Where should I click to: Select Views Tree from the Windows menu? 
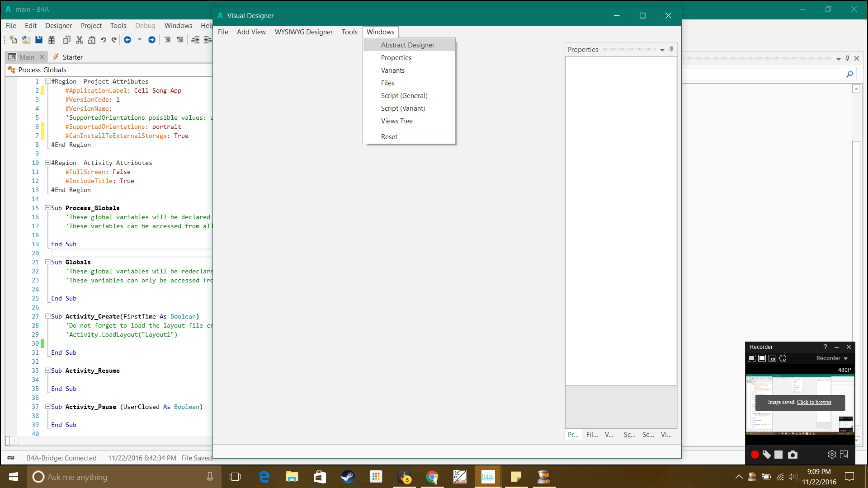tap(396, 121)
